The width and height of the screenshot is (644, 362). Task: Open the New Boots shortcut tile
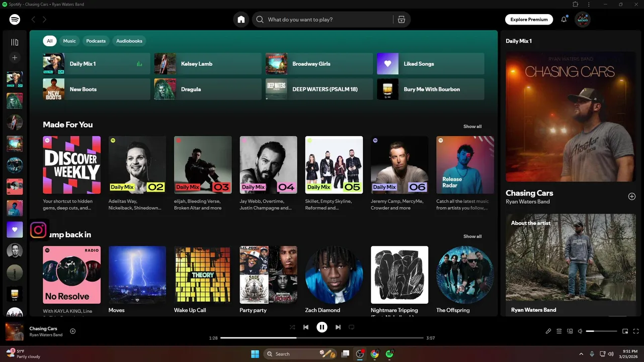point(97,89)
